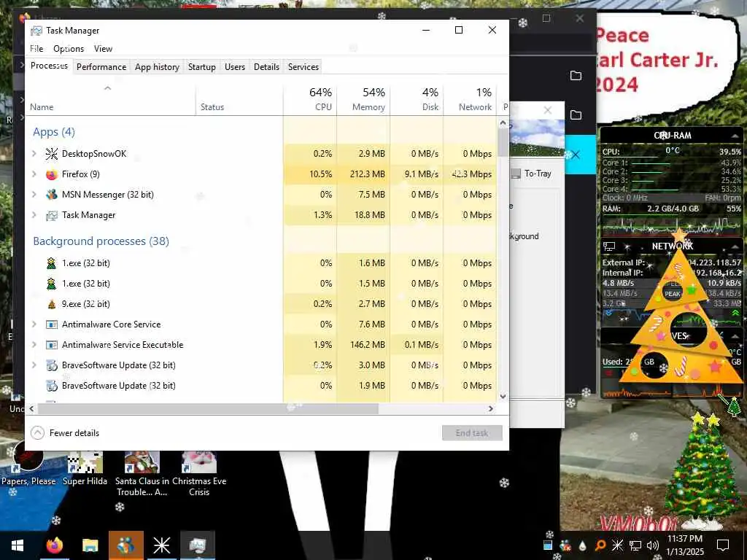
Task: Open the notification center icon
Action: (x=723, y=545)
